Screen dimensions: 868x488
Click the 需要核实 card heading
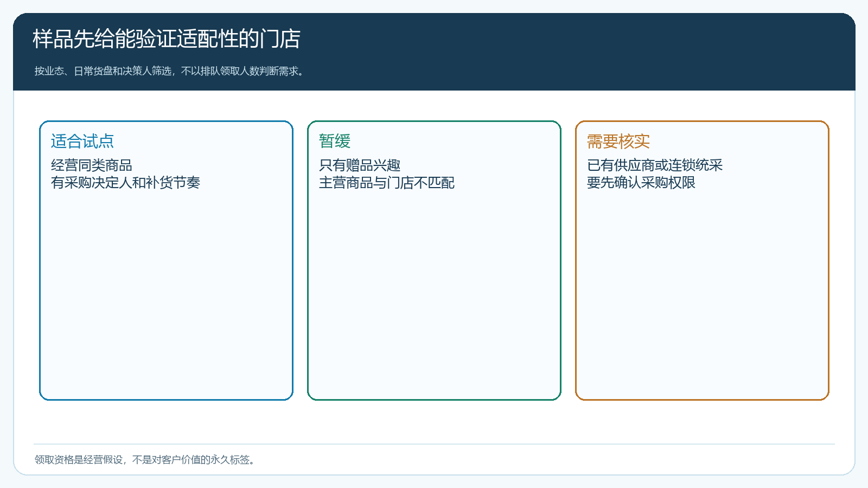point(618,142)
